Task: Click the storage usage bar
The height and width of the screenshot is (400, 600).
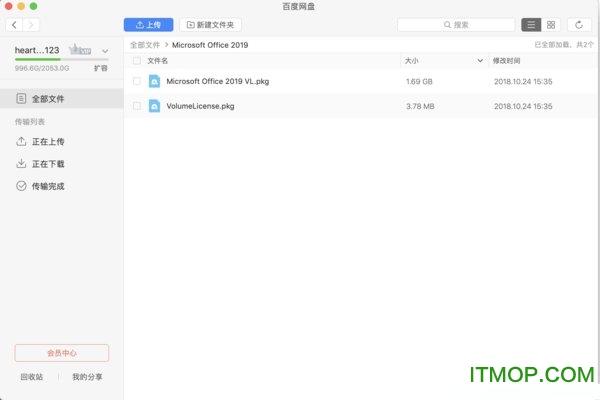Action: [62, 59]
